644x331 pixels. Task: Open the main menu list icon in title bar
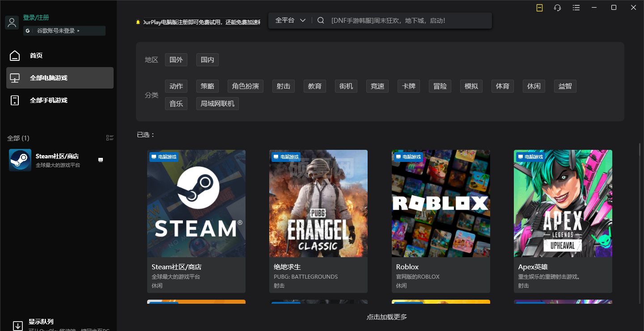click(x=576, y=8)
